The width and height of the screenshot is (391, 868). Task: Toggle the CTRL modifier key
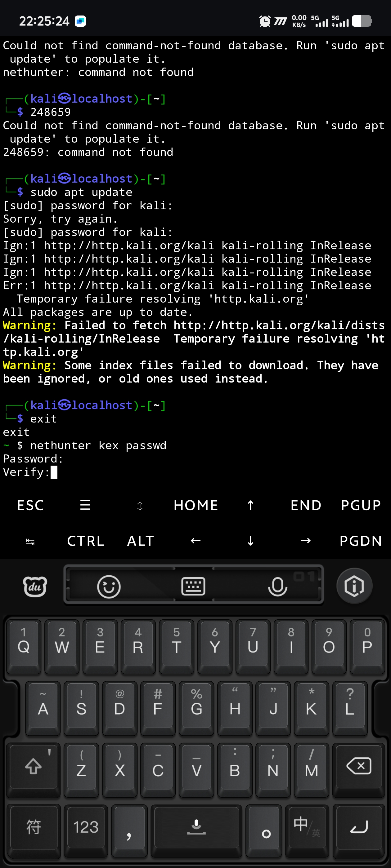click(85, 541)
